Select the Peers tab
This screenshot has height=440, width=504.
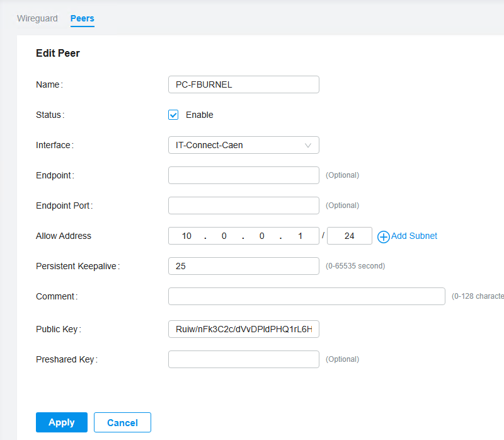pos(82,18)
